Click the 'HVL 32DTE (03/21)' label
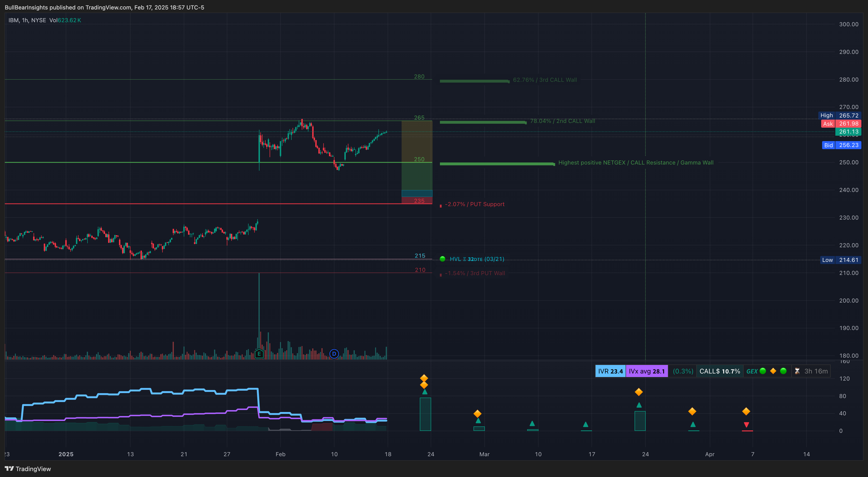868x477 pixels. [x=477, y=259]
